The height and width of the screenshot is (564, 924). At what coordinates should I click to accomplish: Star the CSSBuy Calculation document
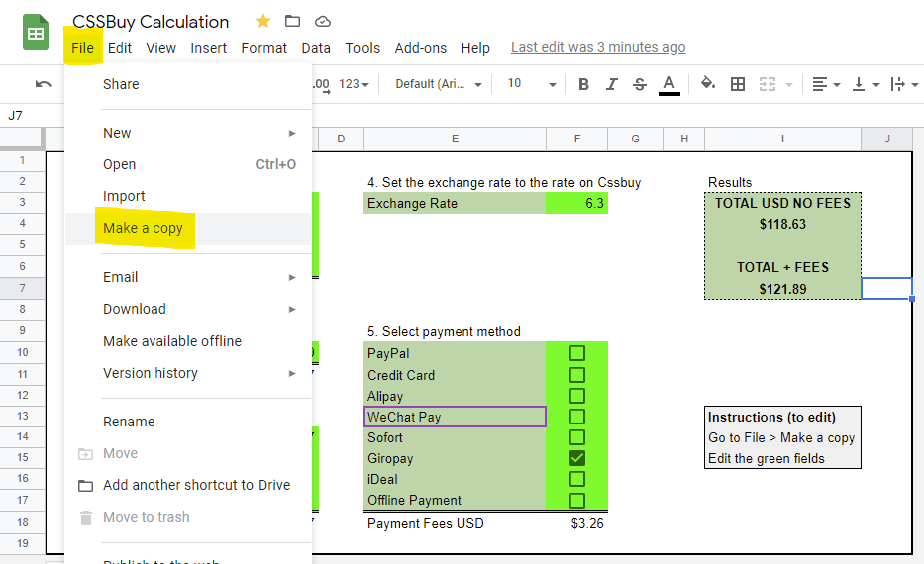[263, 22]
